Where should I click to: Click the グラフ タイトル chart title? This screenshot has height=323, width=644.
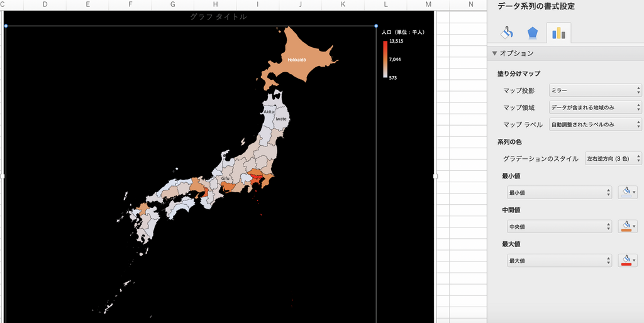coord(218,17)
